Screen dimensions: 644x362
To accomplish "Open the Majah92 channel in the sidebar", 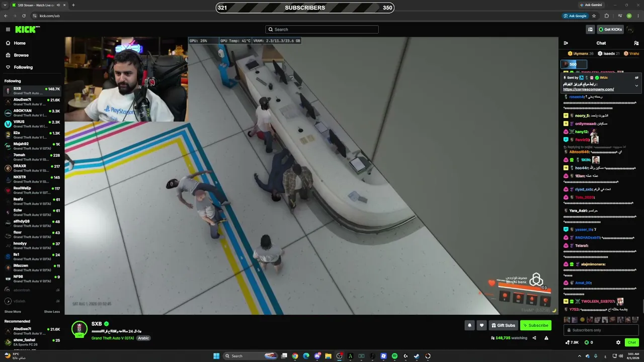I will (x=32, y=146).
